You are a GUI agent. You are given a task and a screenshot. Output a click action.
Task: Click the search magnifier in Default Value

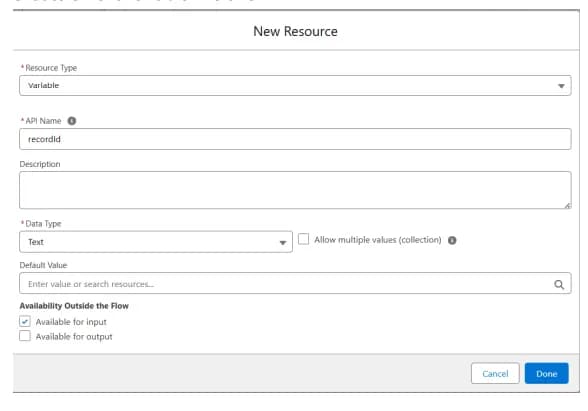click(x=559, y=284)
